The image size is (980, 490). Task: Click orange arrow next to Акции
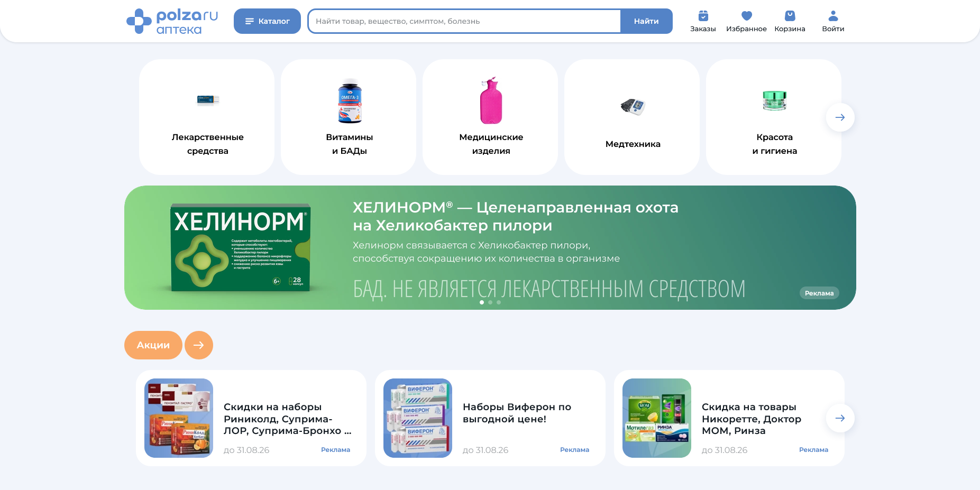tap(199, 345)
